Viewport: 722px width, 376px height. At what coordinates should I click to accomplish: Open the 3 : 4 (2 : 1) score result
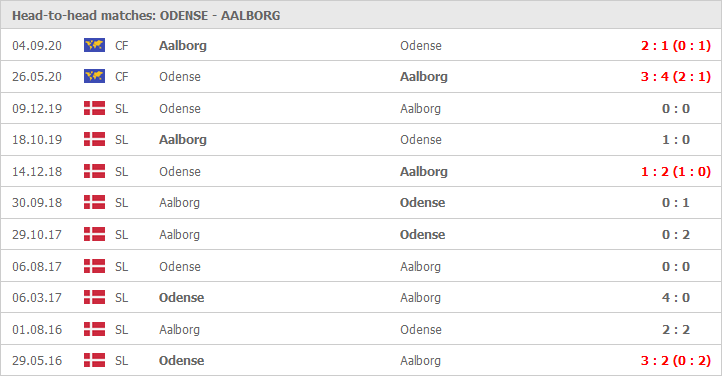675,76
